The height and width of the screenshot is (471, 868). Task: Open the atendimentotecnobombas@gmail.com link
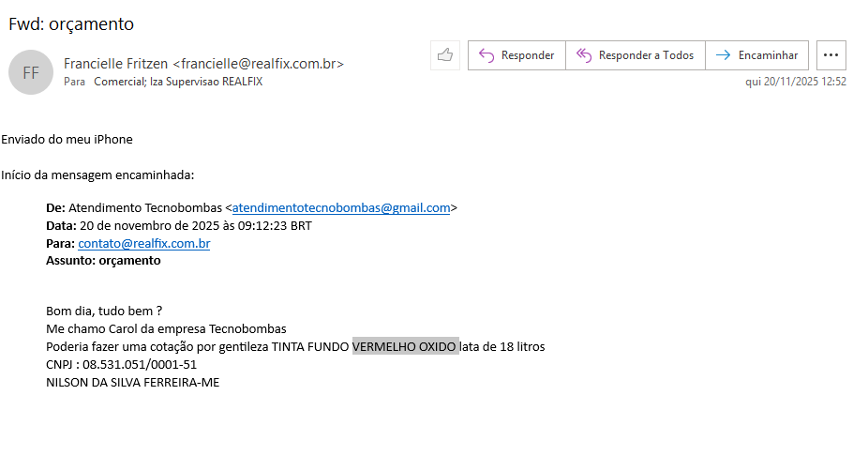point(341,208)
